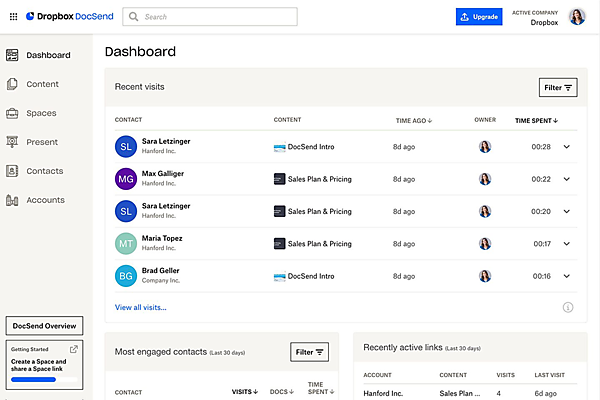Click the blue Upgrade button
The height and width of the screenshot is (400, 600).
tap(479, 17)
